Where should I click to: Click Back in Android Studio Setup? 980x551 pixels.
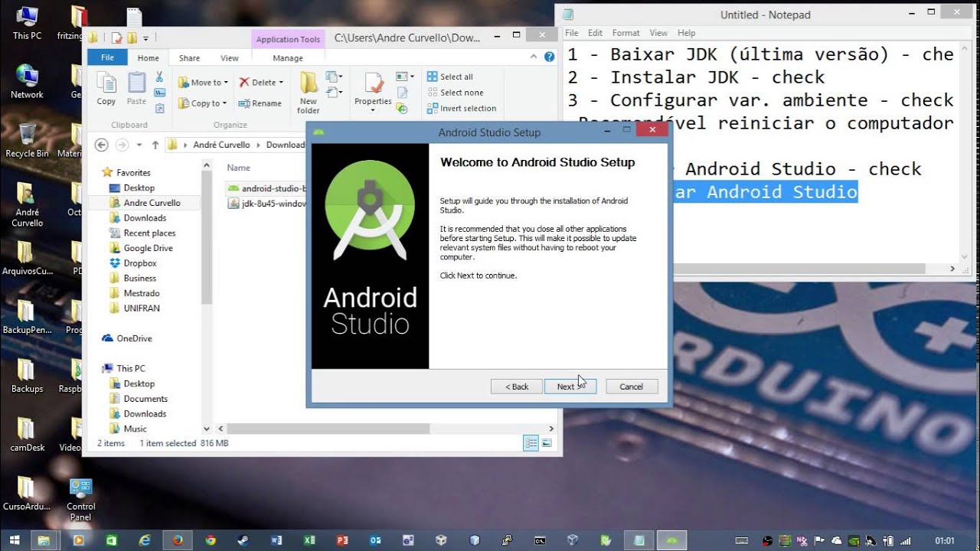pyautogui.click(x=517, y=386)
